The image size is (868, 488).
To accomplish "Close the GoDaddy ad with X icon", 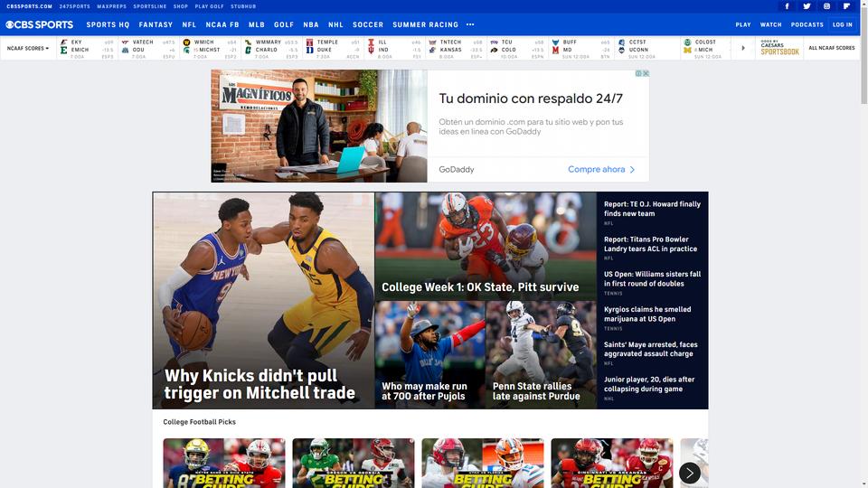I will point(646,73).
